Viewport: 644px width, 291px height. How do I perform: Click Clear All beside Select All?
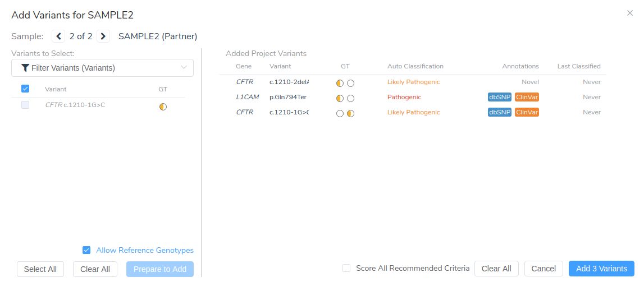(95, 269)
